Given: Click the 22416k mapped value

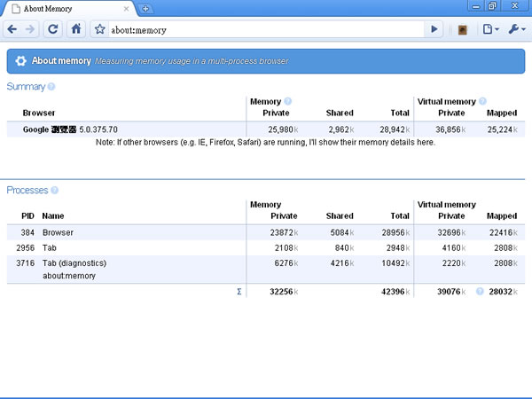Looking at the screenshot, I should (x=504, y=232).
